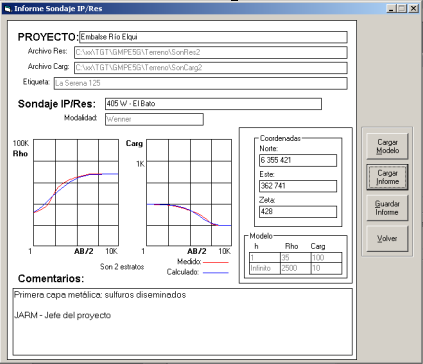Click the Cargar Modelo button
Screen dimensions: 423x364
(x=387, y=146)
